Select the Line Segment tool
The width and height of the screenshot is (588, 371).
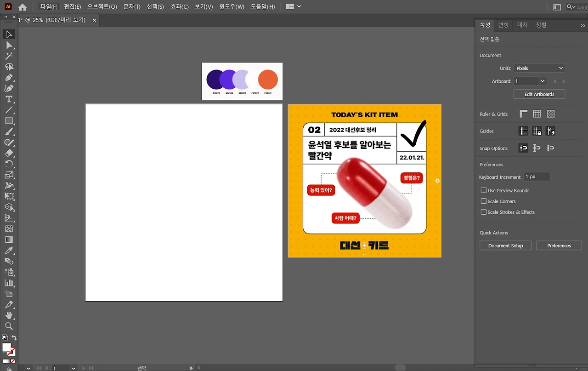tap(9, 110)
